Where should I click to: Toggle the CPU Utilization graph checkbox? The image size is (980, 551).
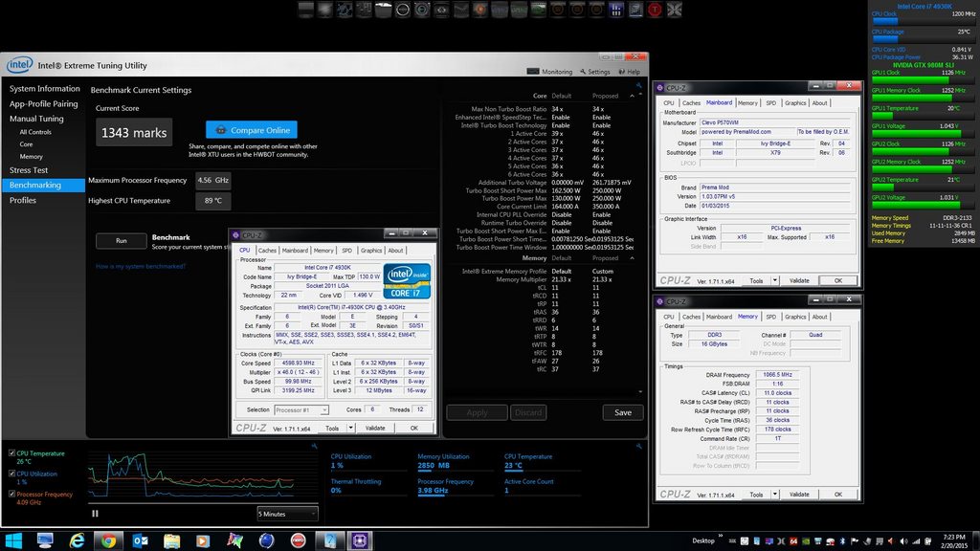pyautogui.click(x=11, y=474)
